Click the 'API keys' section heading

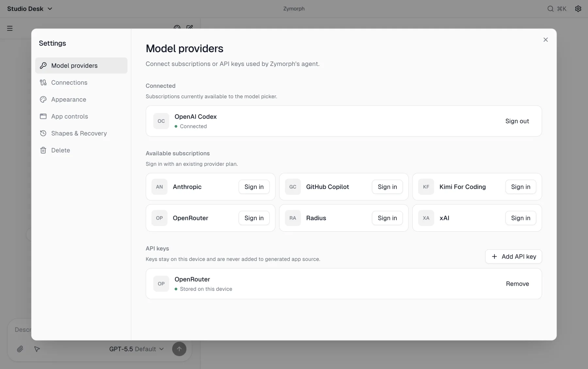(x=157, y=249)
